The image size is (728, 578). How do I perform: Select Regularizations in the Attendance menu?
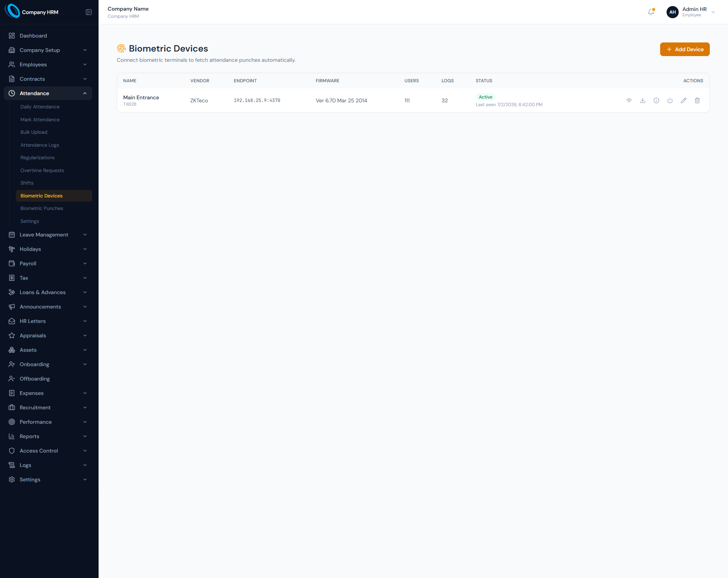click(x=54, y=158)
